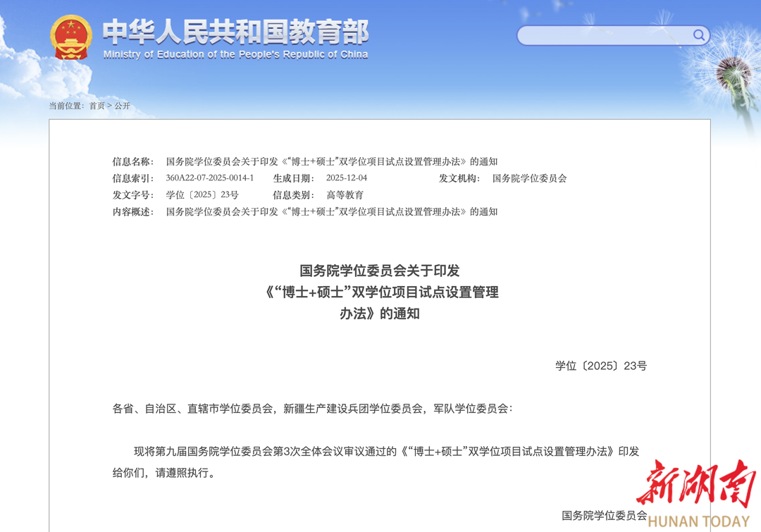Click the red 新湖南 watermark logo
This screenshot has height=532, width=761.
695,484
